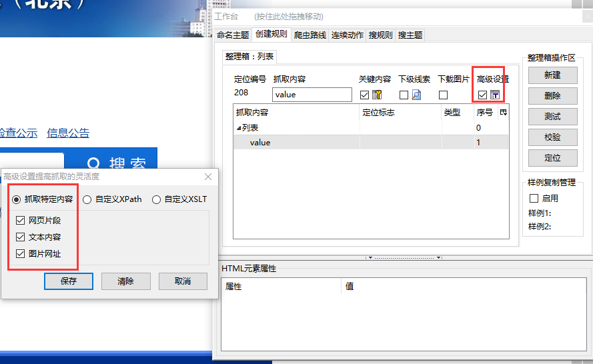Switch to the 爬虫路线 tab
The image size is (593, 364).
tap(310, 35)
